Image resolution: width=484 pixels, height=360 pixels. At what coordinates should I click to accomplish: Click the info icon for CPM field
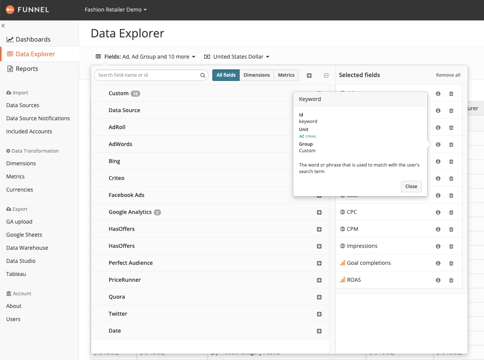point(438,229)
